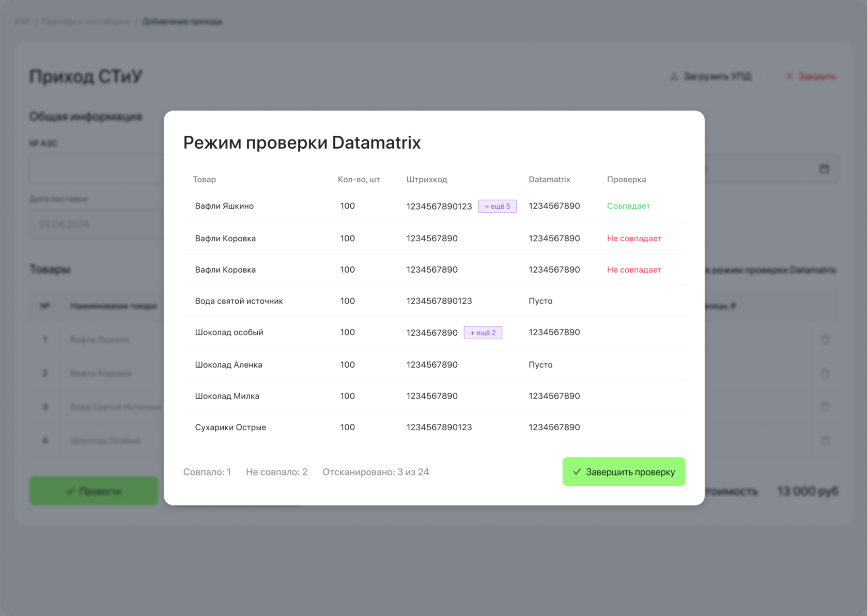Click the Datamatrix value of Сухарики Острые
Image resolution: width=868 pixels, height=616 pixels.
click(554, 428)
